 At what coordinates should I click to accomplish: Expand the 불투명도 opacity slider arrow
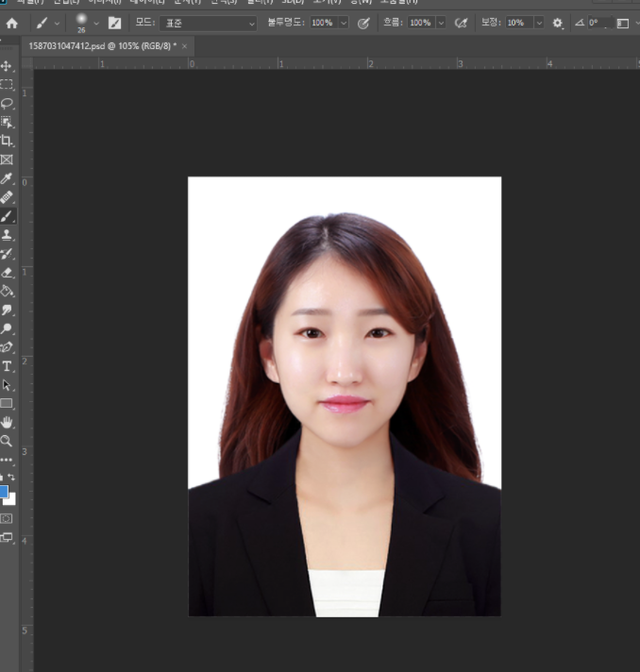[344, 23]
